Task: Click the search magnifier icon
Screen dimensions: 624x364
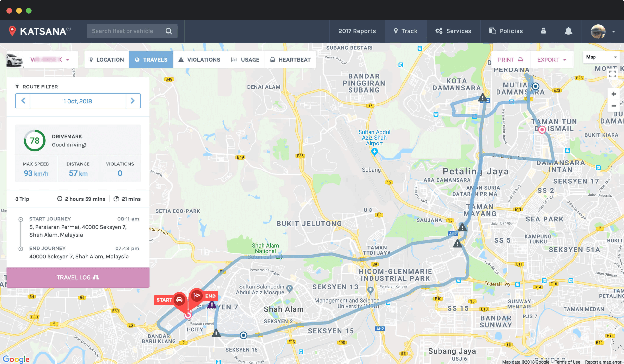Action: tap(169, 31)
